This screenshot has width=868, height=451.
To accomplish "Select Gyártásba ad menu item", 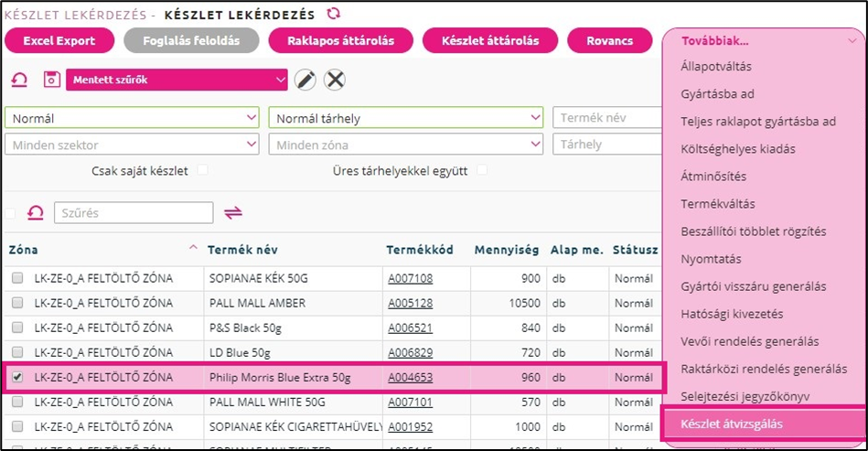I will (x=717, y=94).
